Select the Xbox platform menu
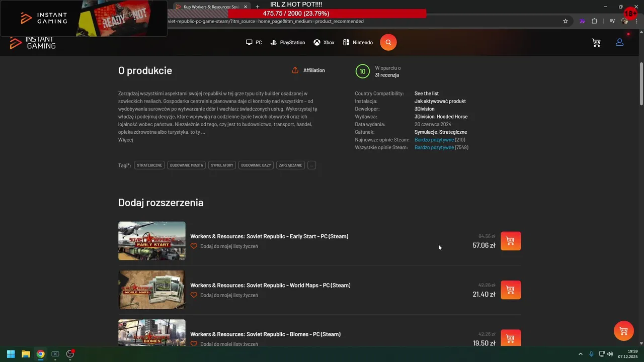The image size is (644, 362). tap(324, 43)
